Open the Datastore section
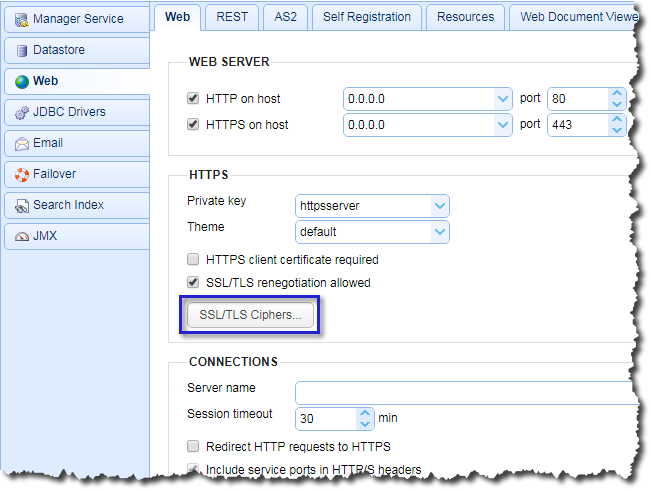The width and height of the screenshot is (650, 490). (77, 50)
